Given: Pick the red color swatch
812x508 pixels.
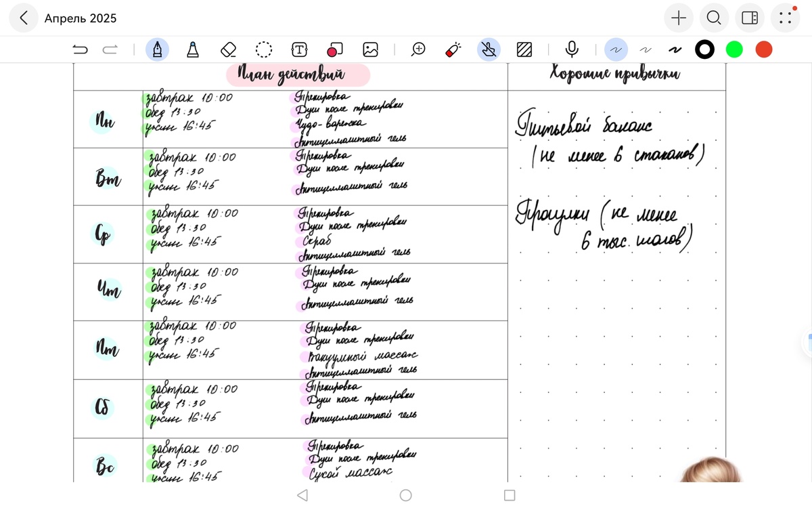Looking at the screenshot, I should pos(764,49).
